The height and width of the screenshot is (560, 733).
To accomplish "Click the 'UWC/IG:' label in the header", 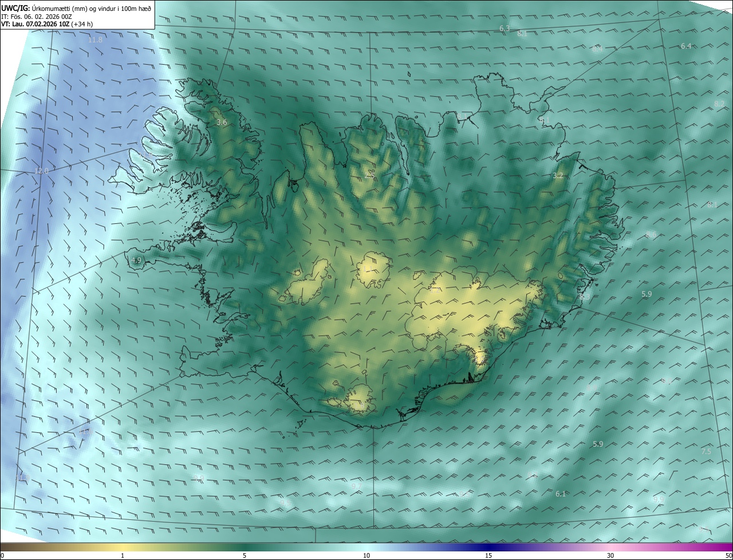I will (15, 8).
